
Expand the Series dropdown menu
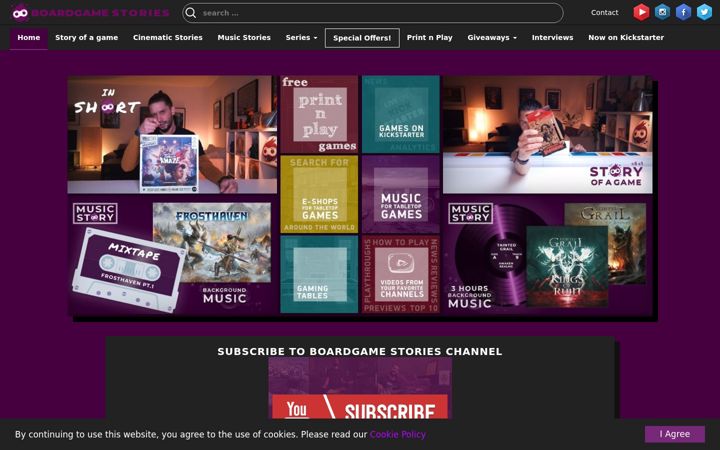click(301, 38)
